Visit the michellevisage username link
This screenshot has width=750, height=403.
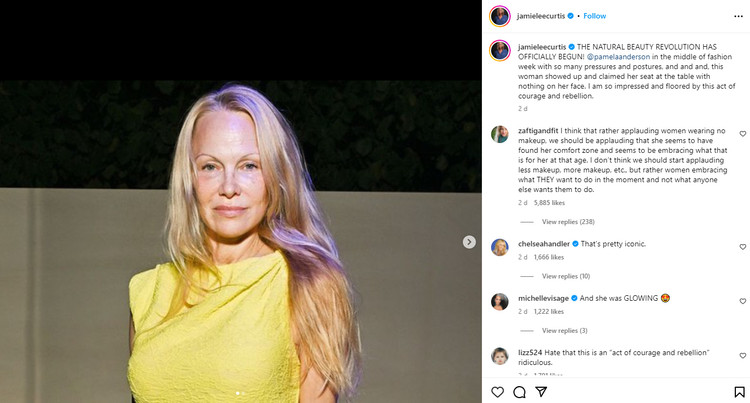click(543, 298)
